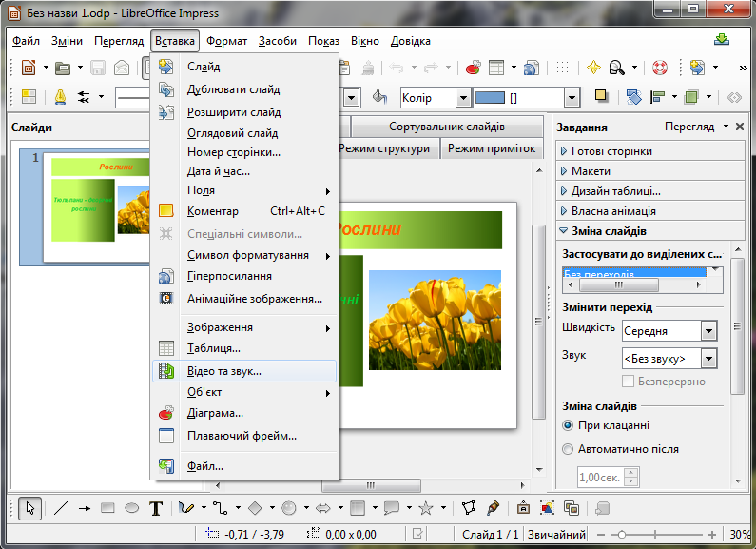
Task: Click the Table icon in top toolbar
Action: click(x=496, y=68)
